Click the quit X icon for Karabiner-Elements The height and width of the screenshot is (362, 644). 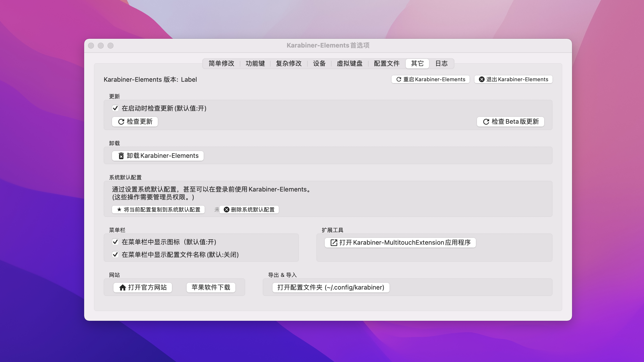point(482,79)
